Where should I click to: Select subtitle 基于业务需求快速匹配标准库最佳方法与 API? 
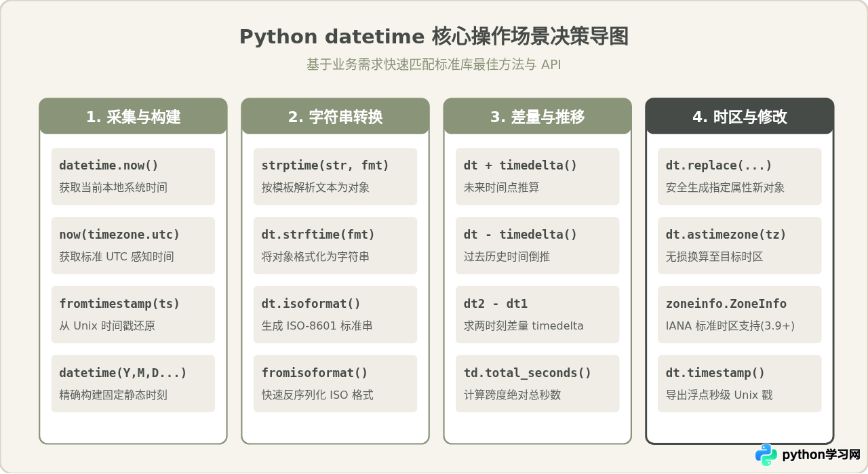point(434,64)
